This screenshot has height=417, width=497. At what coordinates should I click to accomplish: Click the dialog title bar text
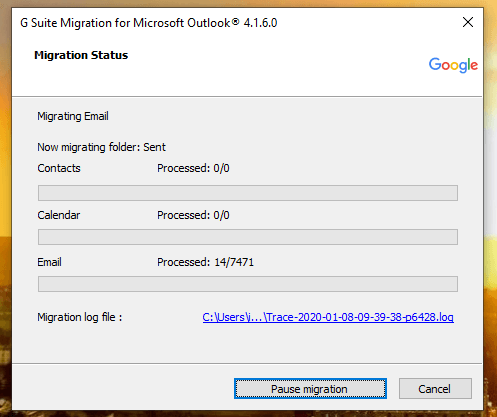coord(149,23)
